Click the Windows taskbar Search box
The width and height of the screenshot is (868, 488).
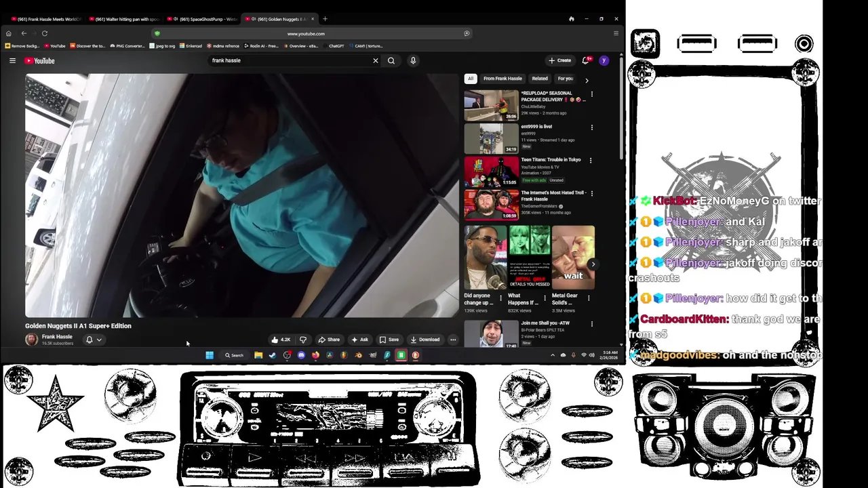tap(235, 355)
